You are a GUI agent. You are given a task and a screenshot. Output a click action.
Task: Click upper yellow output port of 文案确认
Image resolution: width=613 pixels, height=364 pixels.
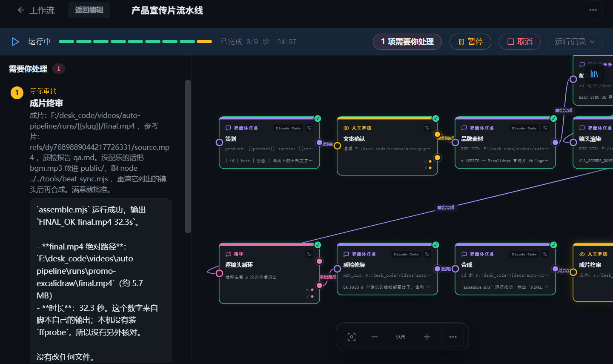437,135
